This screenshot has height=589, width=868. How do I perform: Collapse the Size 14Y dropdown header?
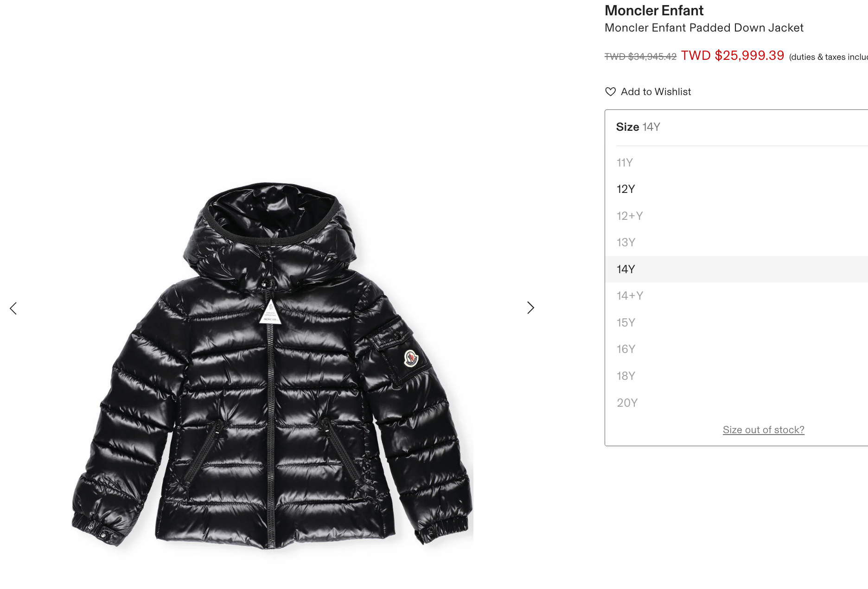point(736,128)
